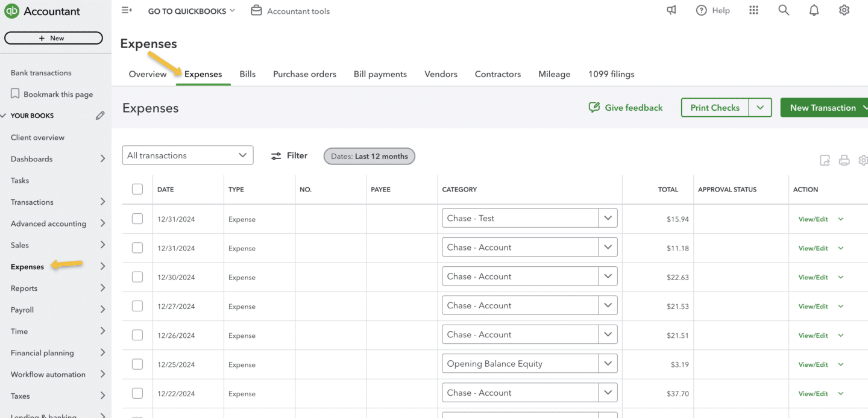This screenshot has width=868, height=418.
Task: Expand the Dashboards sidebar chevron
Action: 102,159
